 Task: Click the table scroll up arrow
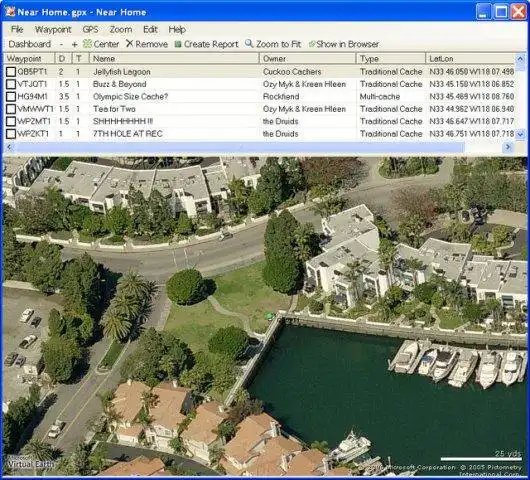(520, 59)
